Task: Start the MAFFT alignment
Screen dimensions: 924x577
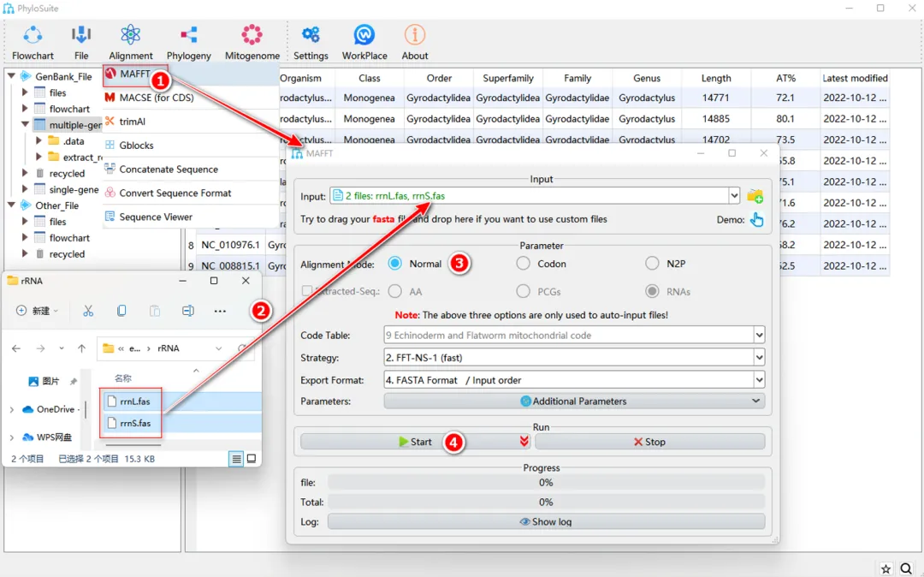Action: [415, 442]
